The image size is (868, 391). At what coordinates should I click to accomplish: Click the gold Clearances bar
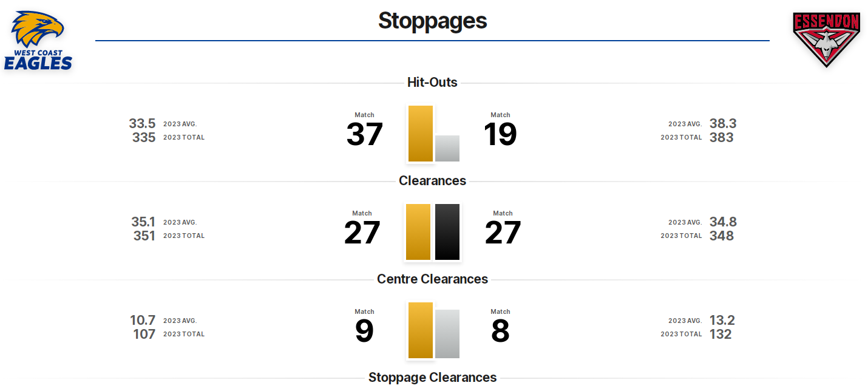pyautogui.click(x=418, y=232)
